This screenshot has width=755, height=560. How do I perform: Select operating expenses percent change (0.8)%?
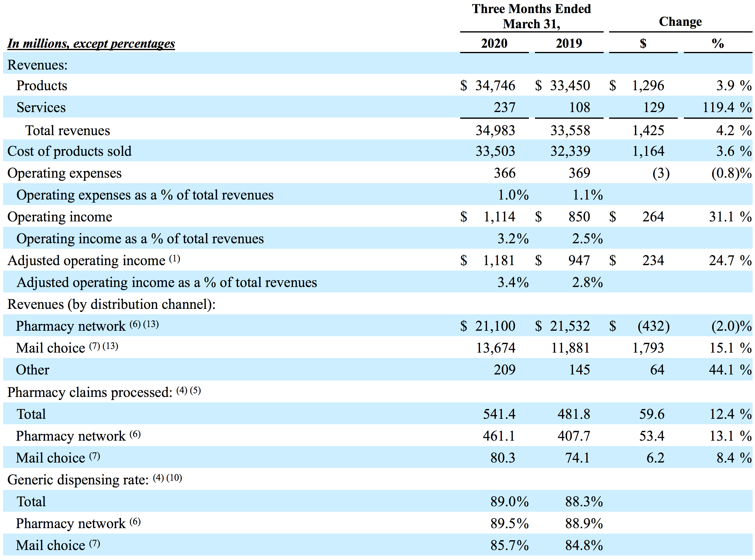click(731, 173)
